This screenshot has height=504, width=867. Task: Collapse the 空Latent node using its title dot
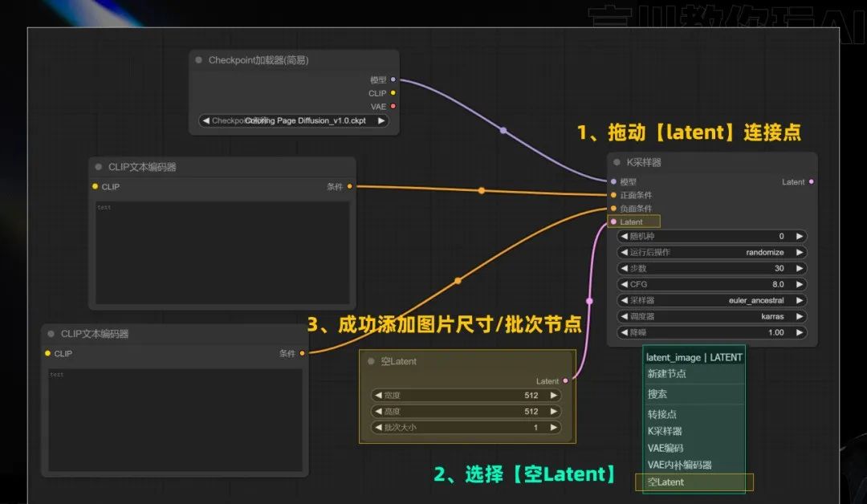[371, 361]
